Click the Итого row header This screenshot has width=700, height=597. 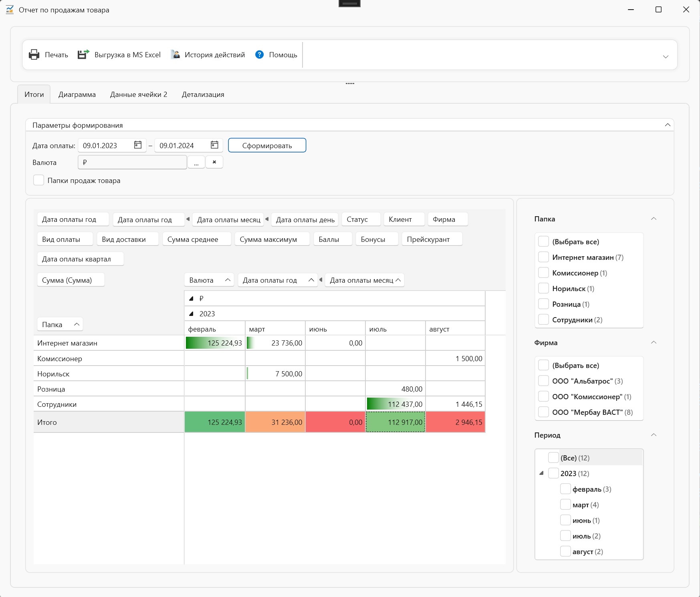pos(109,422)
